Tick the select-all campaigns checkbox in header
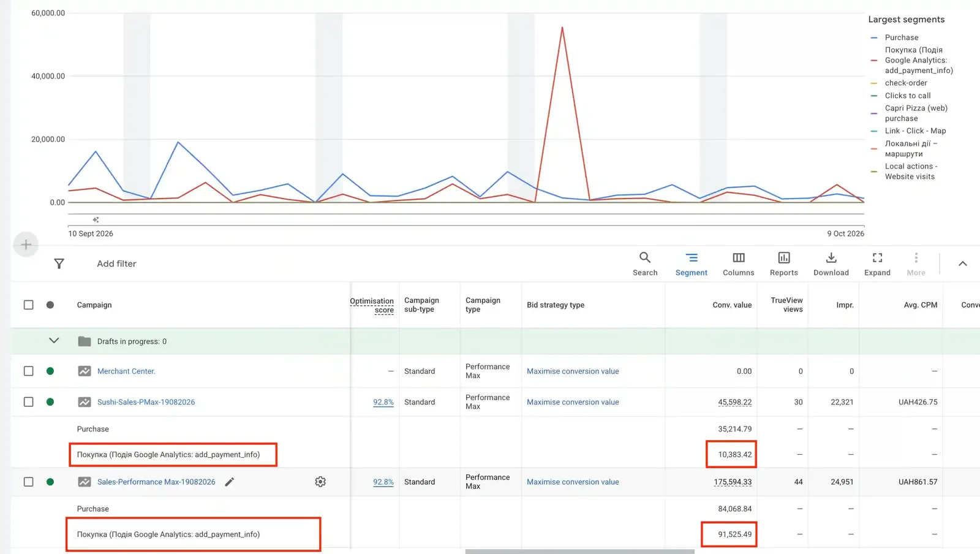 28,305
